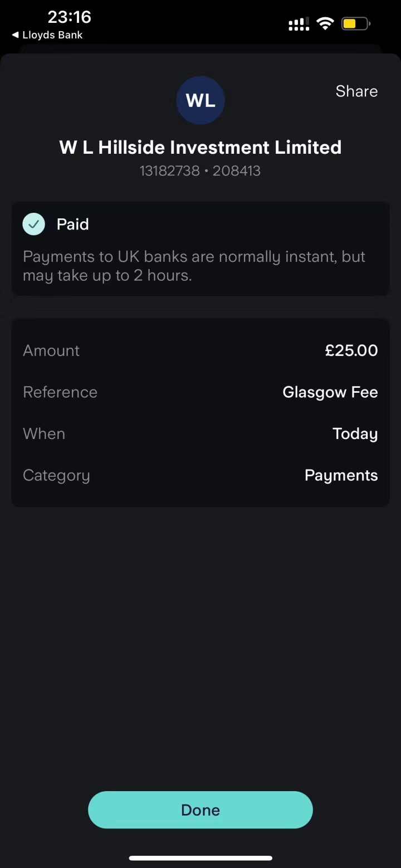This screenshot has height=868, width=401.
Task: Return to Lloyds Bank app link
Action: (52, 35)
